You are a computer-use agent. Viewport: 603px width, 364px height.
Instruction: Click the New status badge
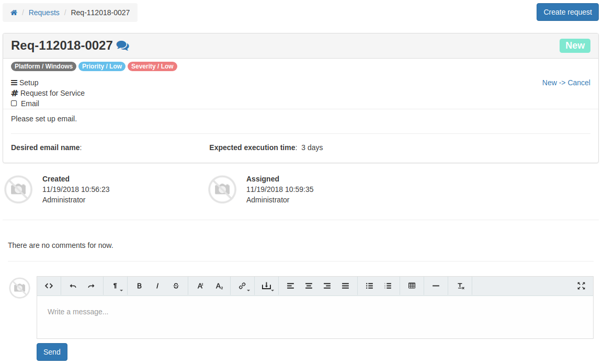[x=575, y=45]
